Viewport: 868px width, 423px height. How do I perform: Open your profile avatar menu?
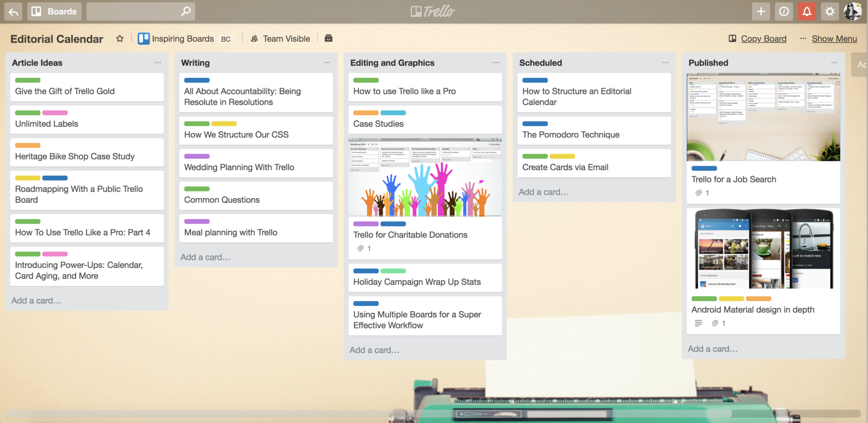(852, 11)
